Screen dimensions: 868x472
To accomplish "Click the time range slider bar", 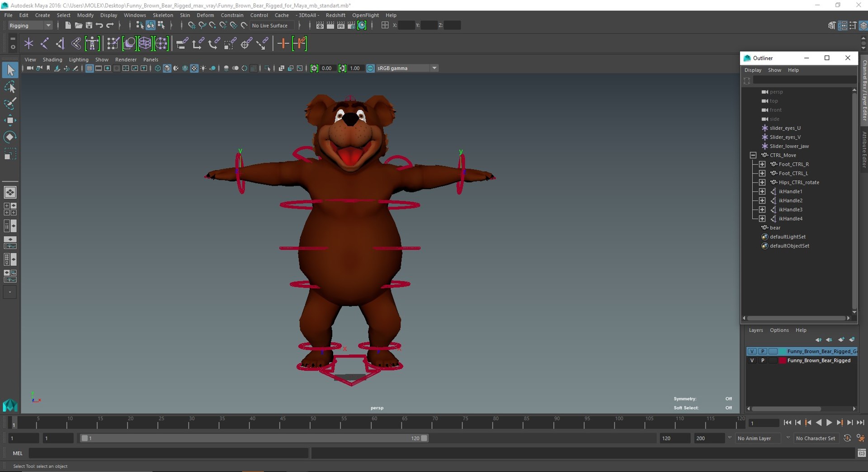I will click(x=254, y=438).
